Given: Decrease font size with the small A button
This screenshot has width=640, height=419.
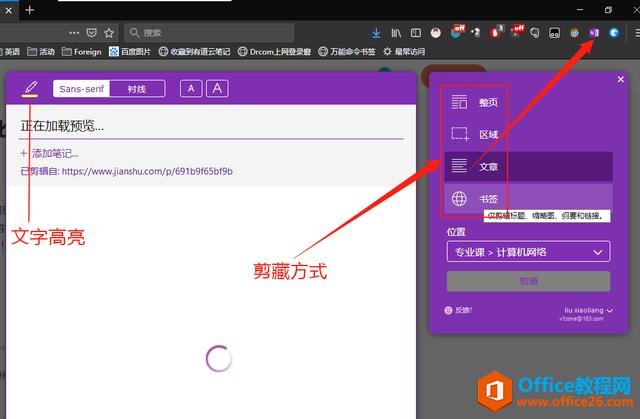Looking at the screenshot, I should point(191,89).
